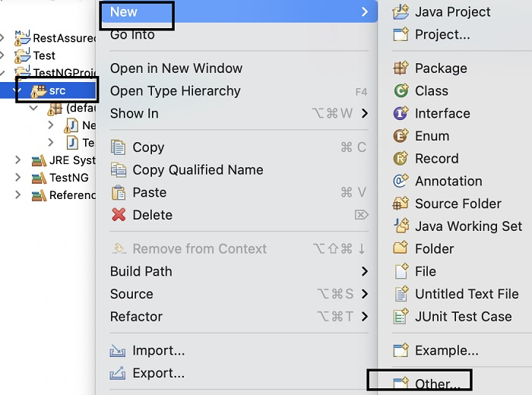Select Copy Qualified Name option

pos(198,170)
